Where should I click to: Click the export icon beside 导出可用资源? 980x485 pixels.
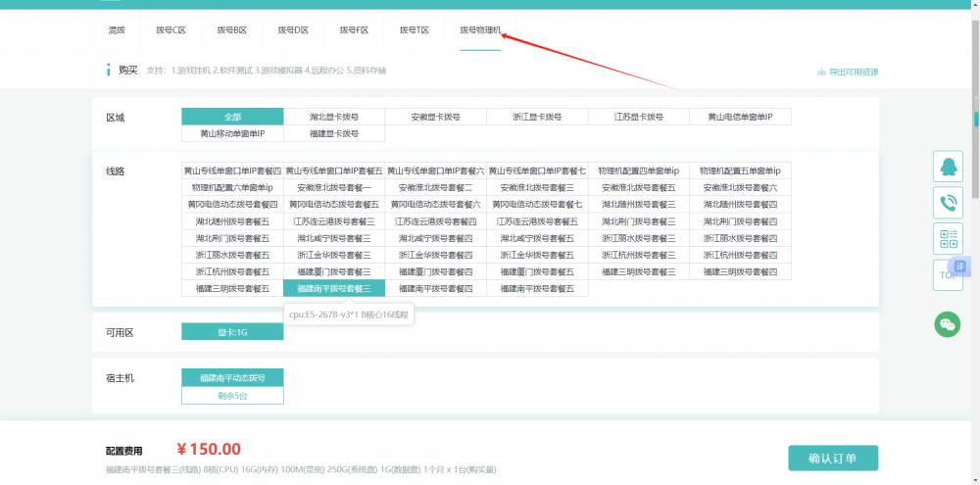(821, 72)
